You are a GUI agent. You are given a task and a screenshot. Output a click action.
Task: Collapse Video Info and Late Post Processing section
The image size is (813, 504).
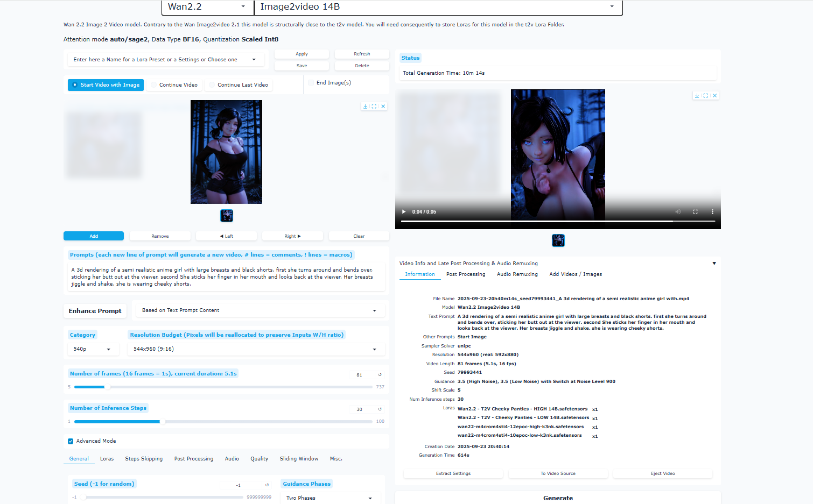(714, 264)
